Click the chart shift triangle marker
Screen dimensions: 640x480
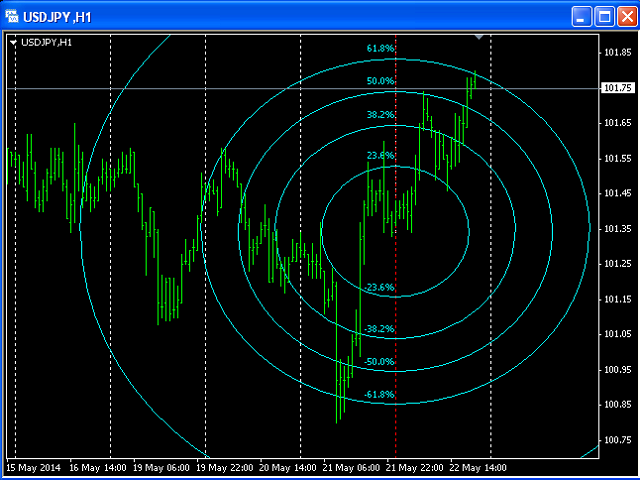(x=479, y=37)
